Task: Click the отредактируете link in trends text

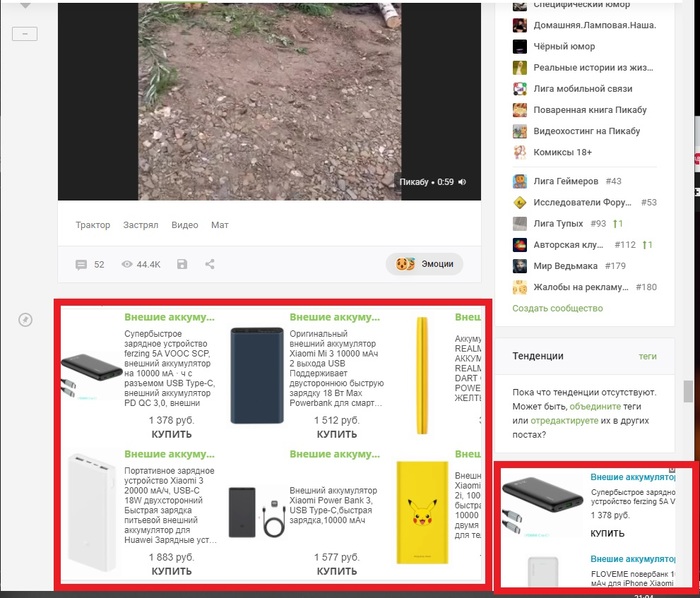Action: pyautogui.click(x=564, y=420)
